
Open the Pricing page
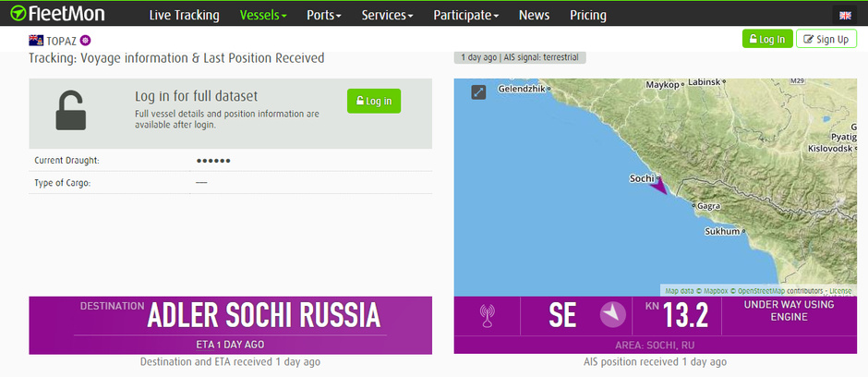(x=588, y=15)
